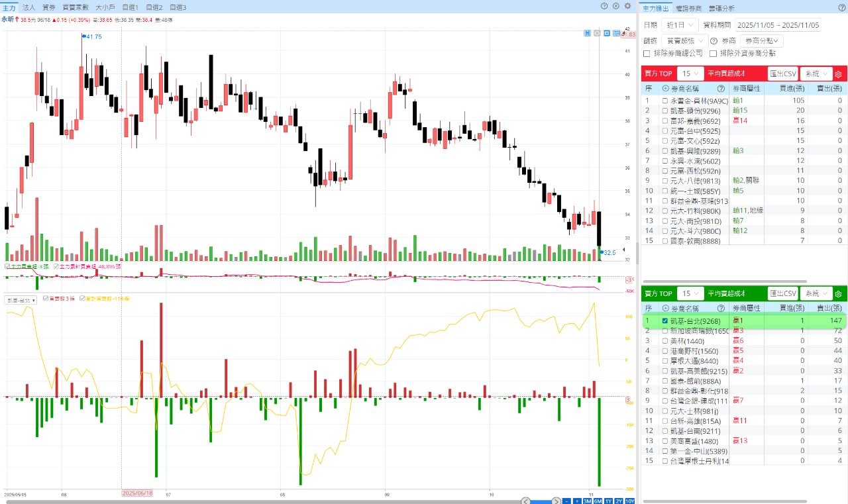Open the 買賣超張 filter dropdown

pyautogui.click(x=684, y=41)
